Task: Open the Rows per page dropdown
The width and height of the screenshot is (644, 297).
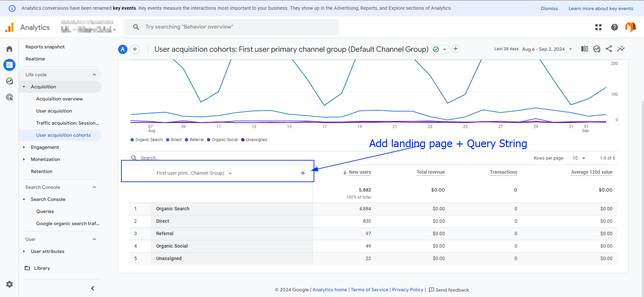Action: pos(579,158)
